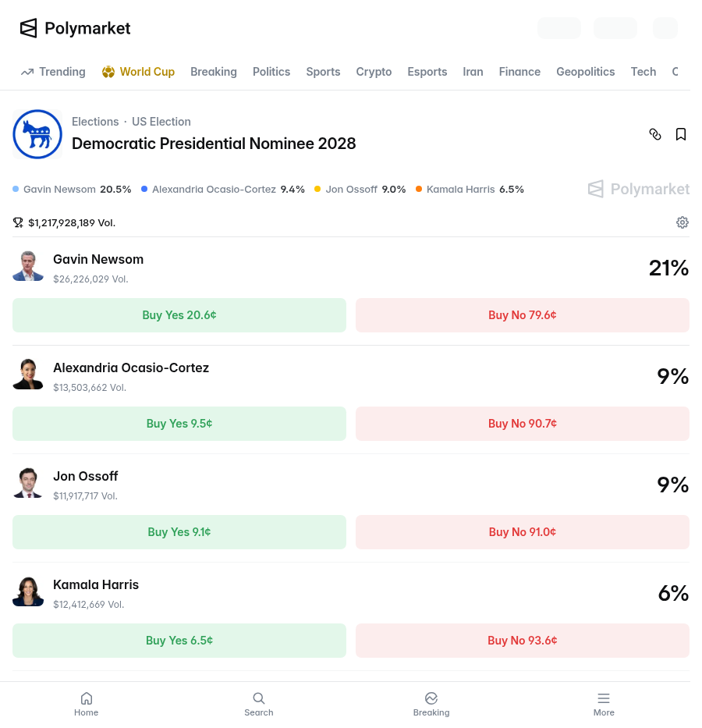Click the Polymarket logo icon in header
Image resolution: width=702 pixels, height=728 pixels.
[x=28, y=28]
